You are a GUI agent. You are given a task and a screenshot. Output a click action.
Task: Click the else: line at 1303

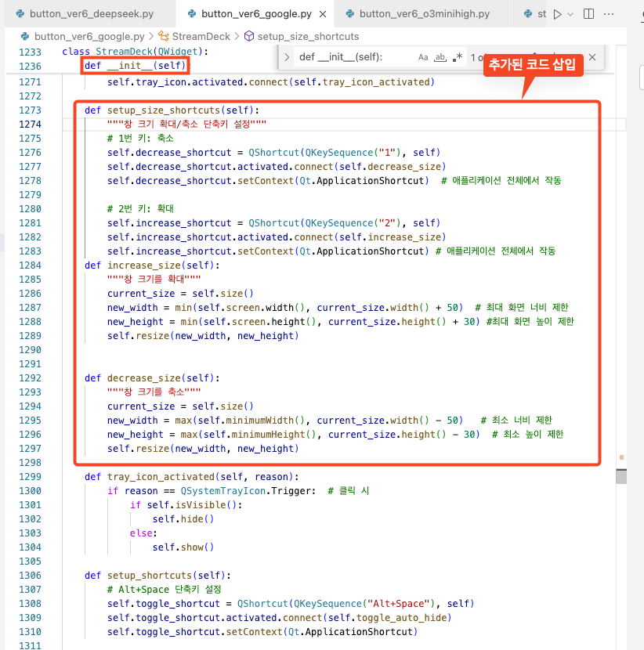coord(143,533)
